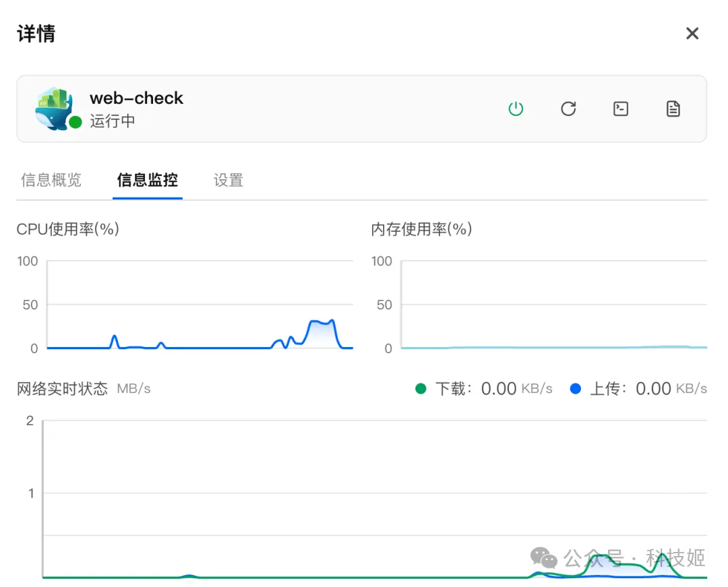Viewport: 728px width, 587px height.
Task: Close the 详情 dialog
Action: click(x=692, y=34)
